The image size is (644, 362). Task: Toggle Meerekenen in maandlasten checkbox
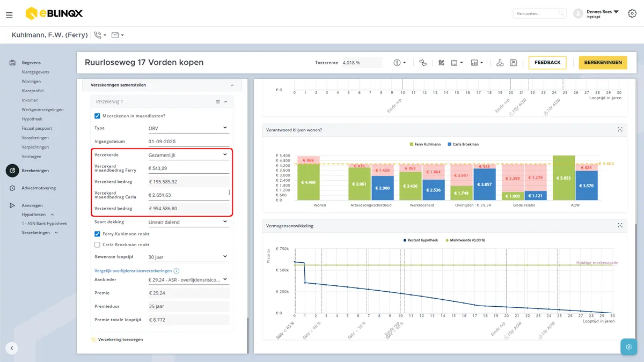[x=97, y=116]
